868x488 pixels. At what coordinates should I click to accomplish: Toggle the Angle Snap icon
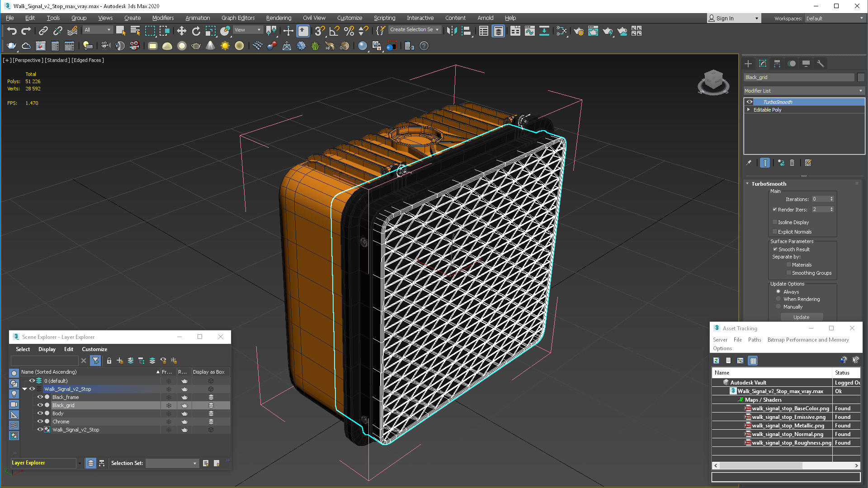click(x=334, y=31)
